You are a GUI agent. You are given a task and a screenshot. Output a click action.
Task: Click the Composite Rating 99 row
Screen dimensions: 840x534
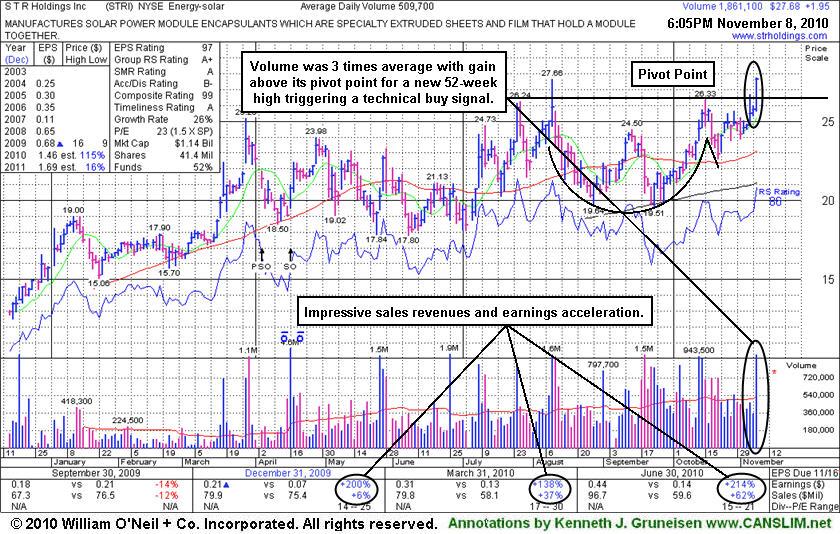click(163, 95)
